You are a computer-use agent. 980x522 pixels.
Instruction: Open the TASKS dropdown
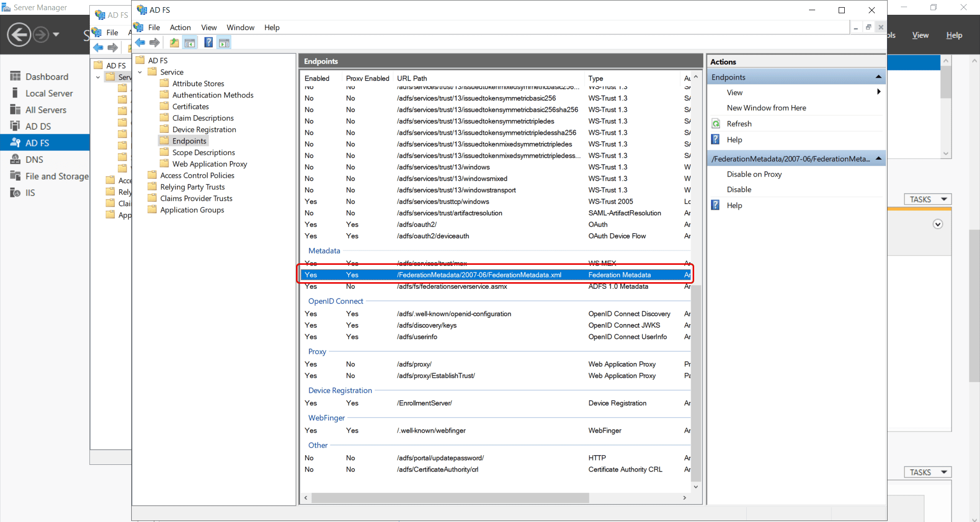[927, 199]
